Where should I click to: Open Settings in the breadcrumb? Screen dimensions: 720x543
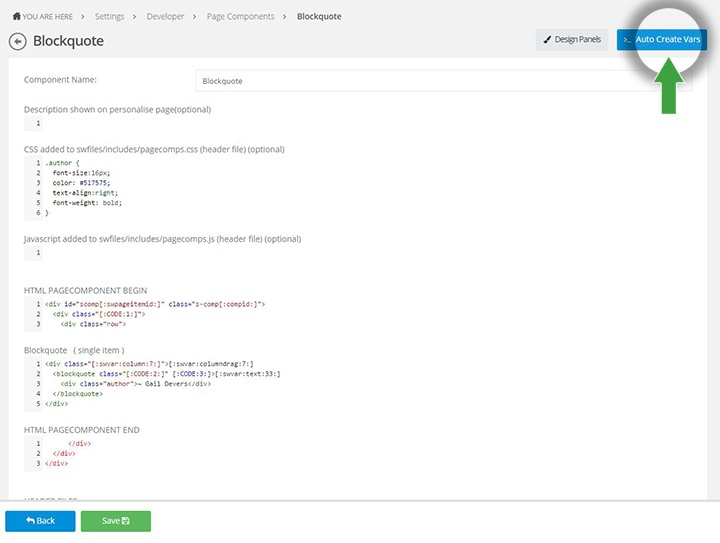109,17
